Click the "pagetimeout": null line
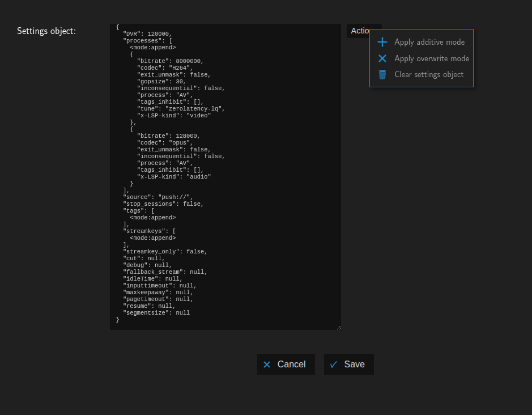532x415 pixels. pyautogui.click(x=158, y=299)
